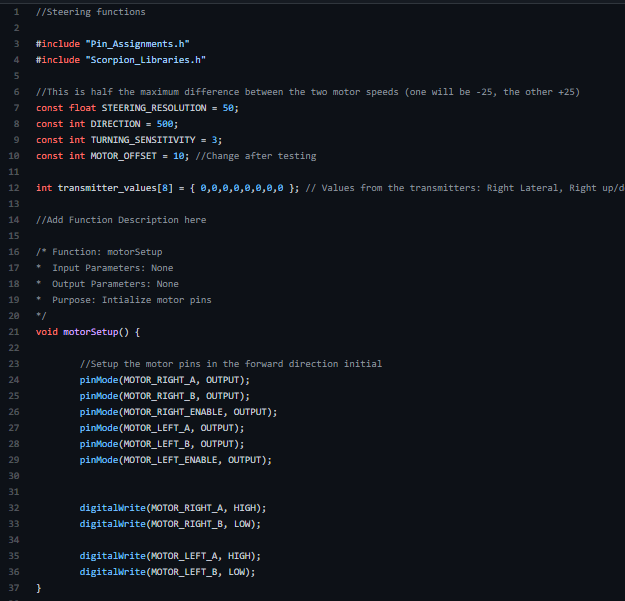Select line number 37 at the closing brace
625x601 pixels.
(x=13, y=588)
